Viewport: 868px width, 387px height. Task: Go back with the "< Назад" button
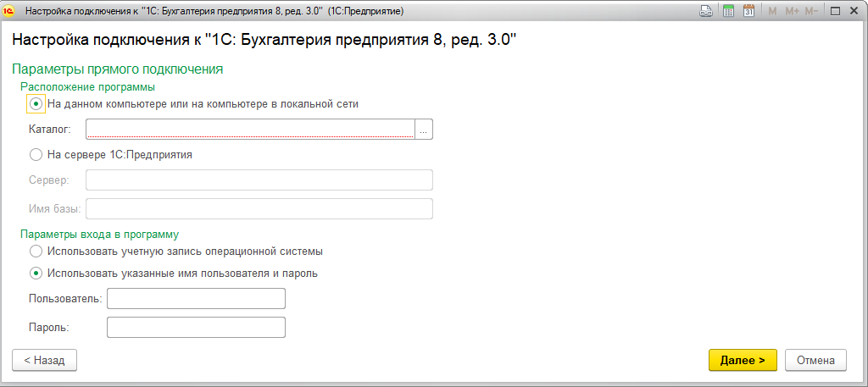[44, 360]
